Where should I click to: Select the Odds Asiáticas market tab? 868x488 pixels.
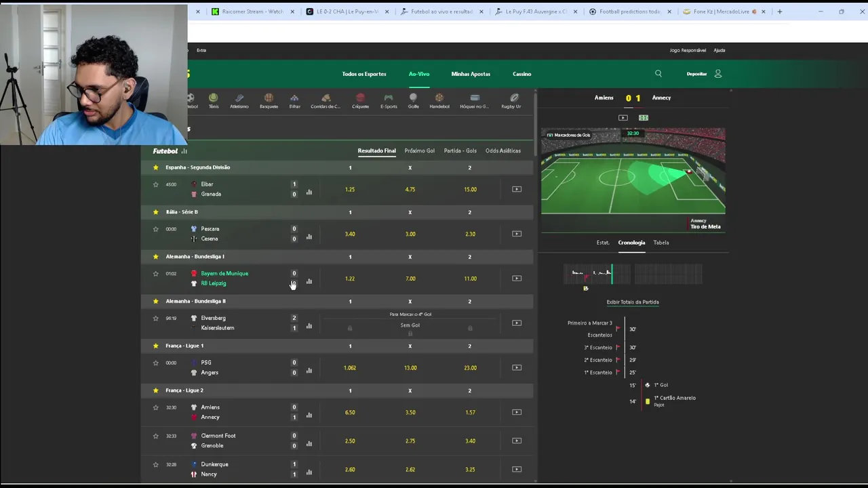click(x=503, y=150)
